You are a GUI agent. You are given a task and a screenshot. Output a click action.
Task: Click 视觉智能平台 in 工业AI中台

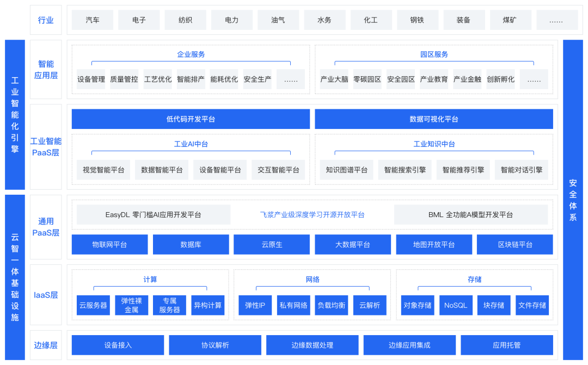click(x=103, y=169)
